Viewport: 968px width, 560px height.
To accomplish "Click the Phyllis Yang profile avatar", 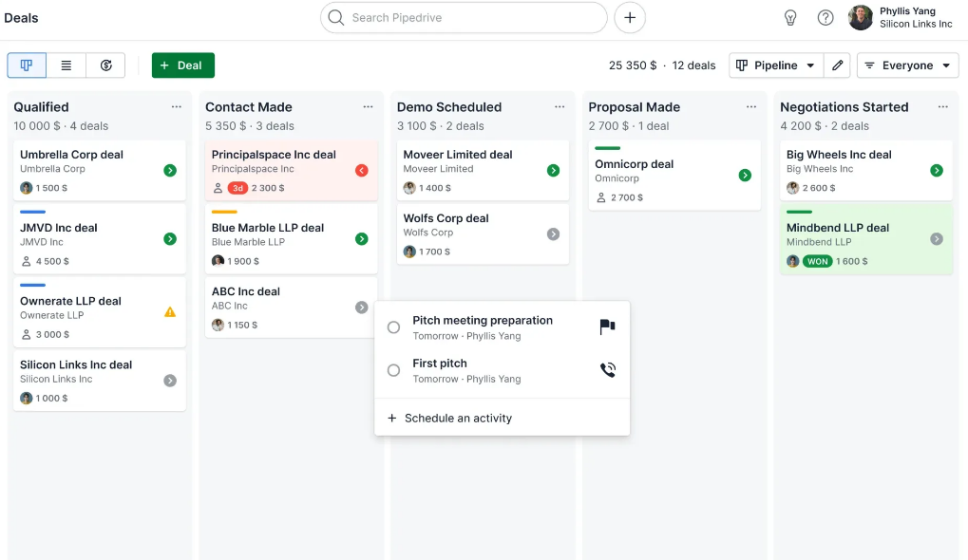I will tap(861, 18).
